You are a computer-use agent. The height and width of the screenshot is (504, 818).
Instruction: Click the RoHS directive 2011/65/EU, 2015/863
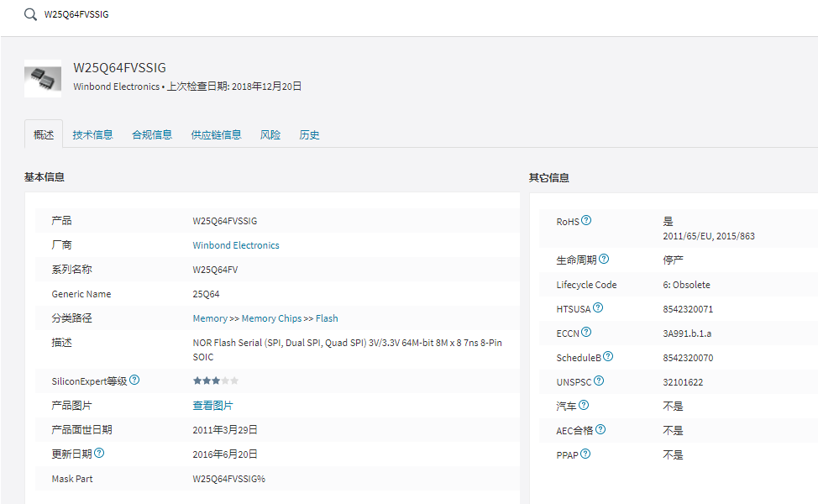(709, 236)
